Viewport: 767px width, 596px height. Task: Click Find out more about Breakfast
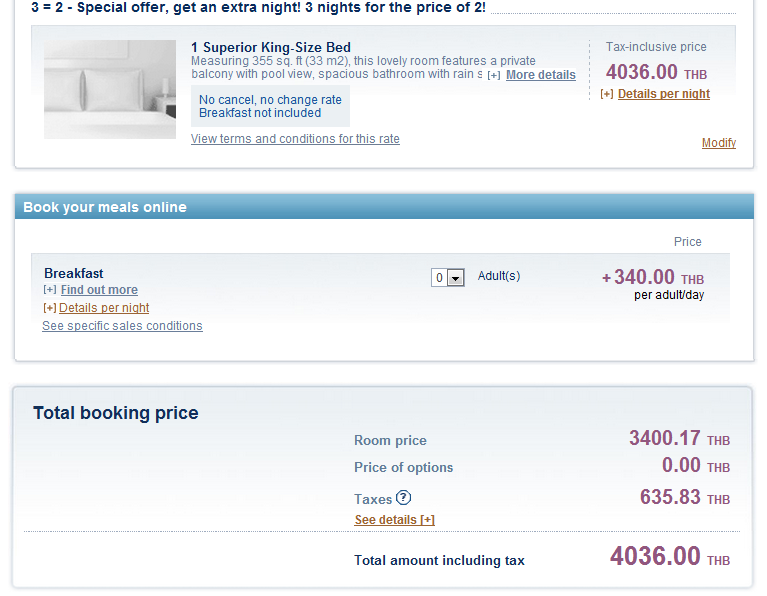[x=99, y=290]
